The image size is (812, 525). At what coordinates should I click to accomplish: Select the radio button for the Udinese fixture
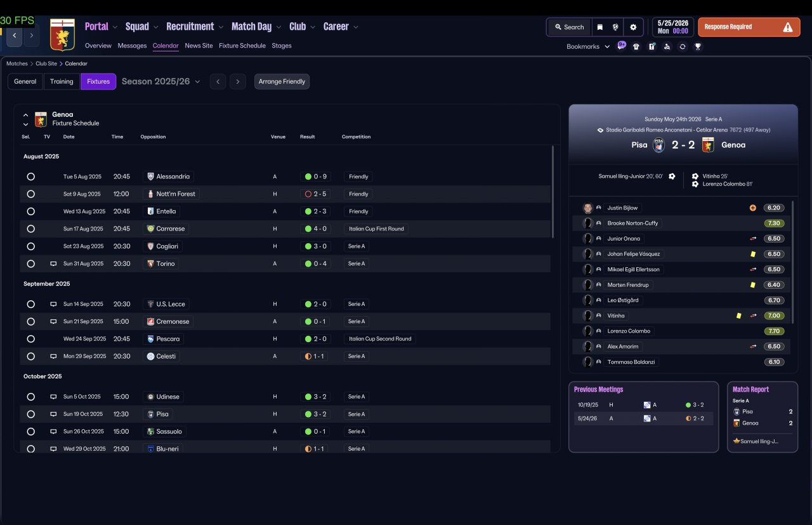tap(30, 397)
